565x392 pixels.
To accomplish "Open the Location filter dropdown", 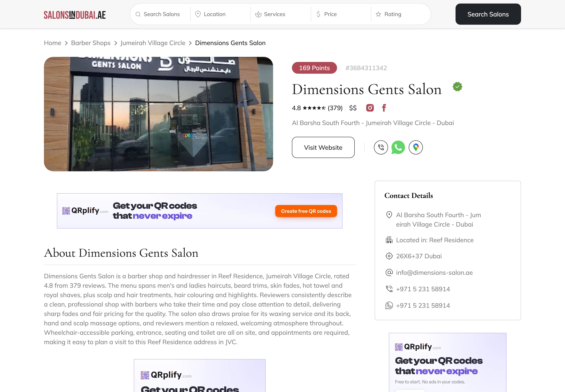I will pyautogui.click(x=220, y=14).
